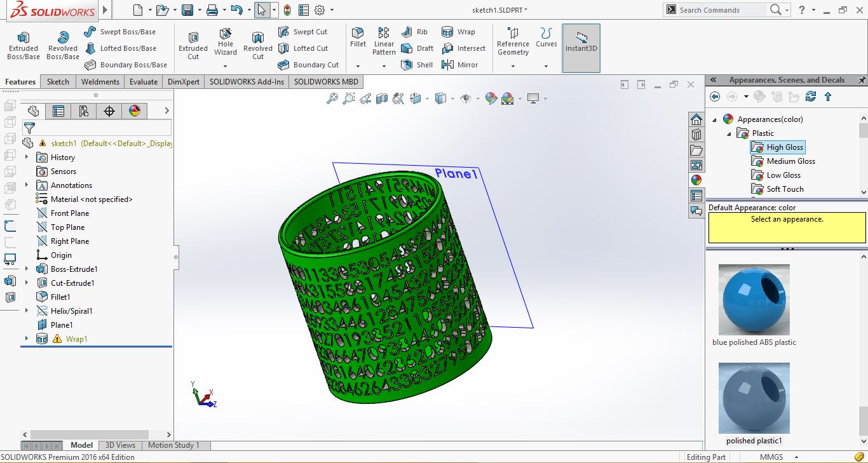Image resolution: width=868 pixels, height=463 pixels.
Task: Open the Motion Study 1 tab
Action: click(x=173, y=445)
